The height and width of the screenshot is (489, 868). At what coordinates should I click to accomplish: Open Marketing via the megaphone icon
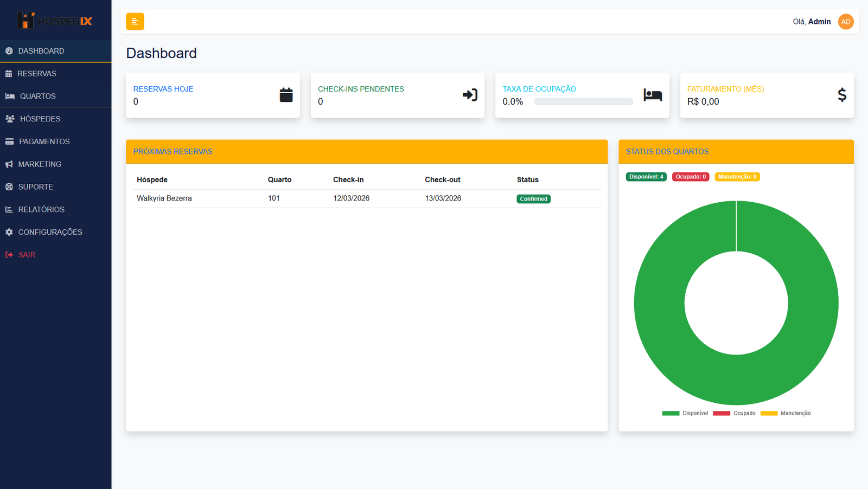[x=9, y=164]
